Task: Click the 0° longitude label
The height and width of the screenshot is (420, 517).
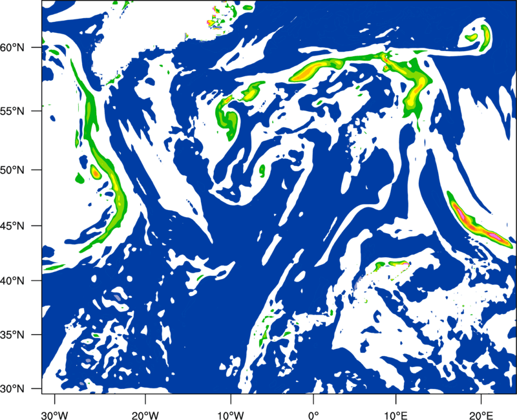Action: coord(313,415)
